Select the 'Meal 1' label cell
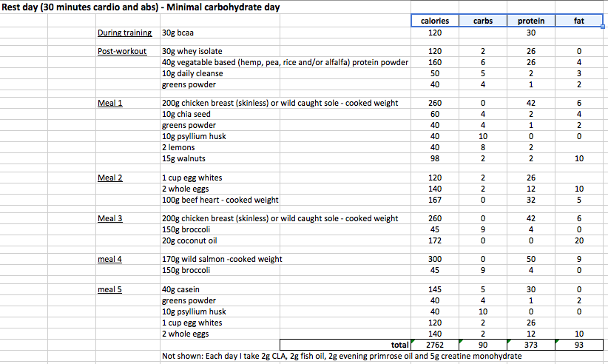Screen dimensions: 608x364 [x=128, y=103]
